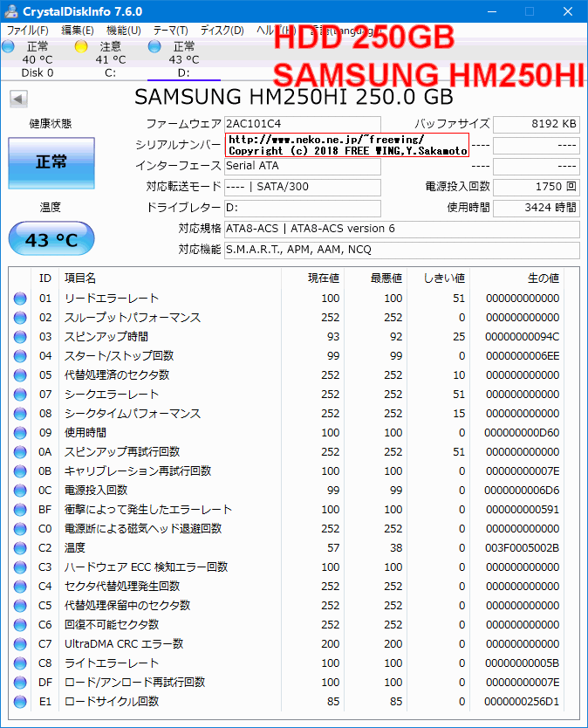Image resolution: width=588 pixels, height=728 pixels.
Task: Open the 編集(E) menu
Action: [78, 31]
